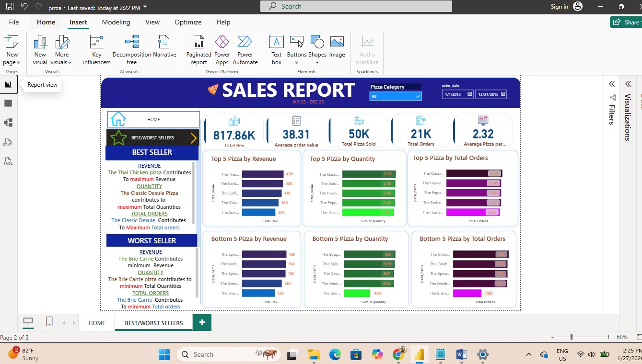Click the zoom slider in status bar

(572, 337)
